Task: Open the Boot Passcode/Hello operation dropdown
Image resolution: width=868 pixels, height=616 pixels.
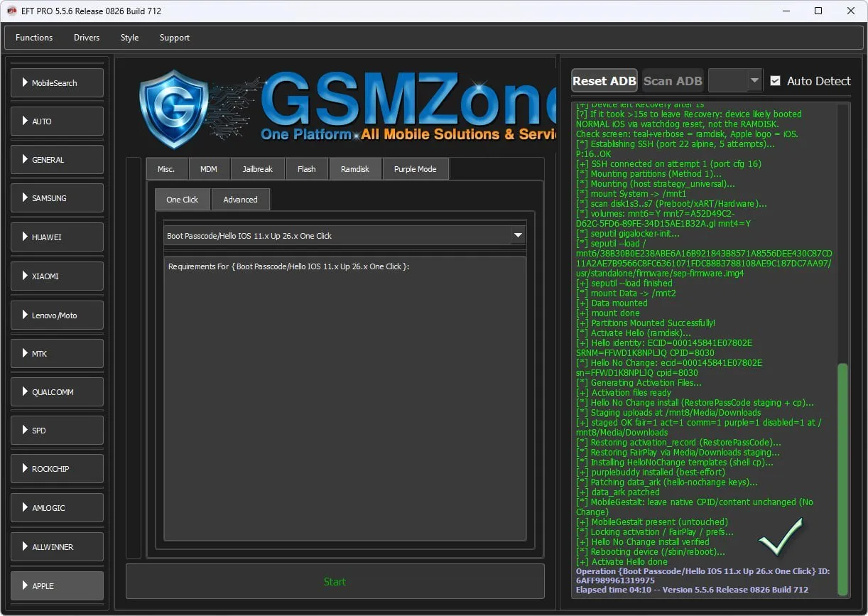Action: click(345, 235)
